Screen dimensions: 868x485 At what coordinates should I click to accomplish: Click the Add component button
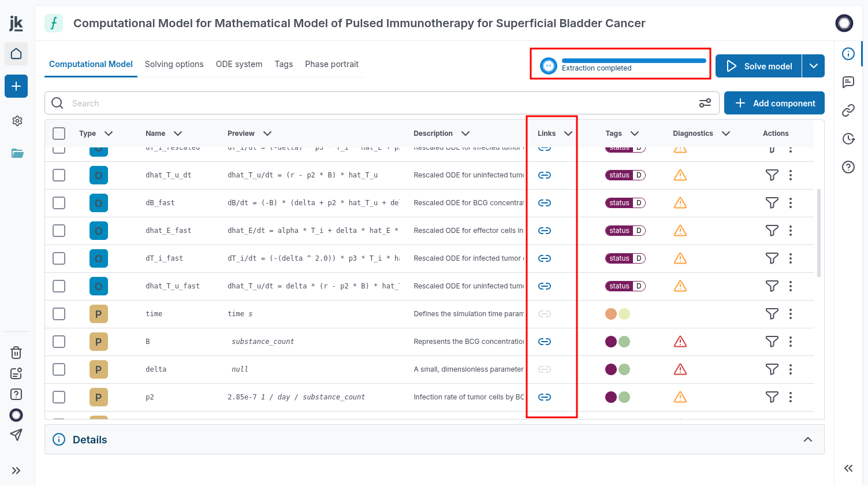(x=774, y=103)
